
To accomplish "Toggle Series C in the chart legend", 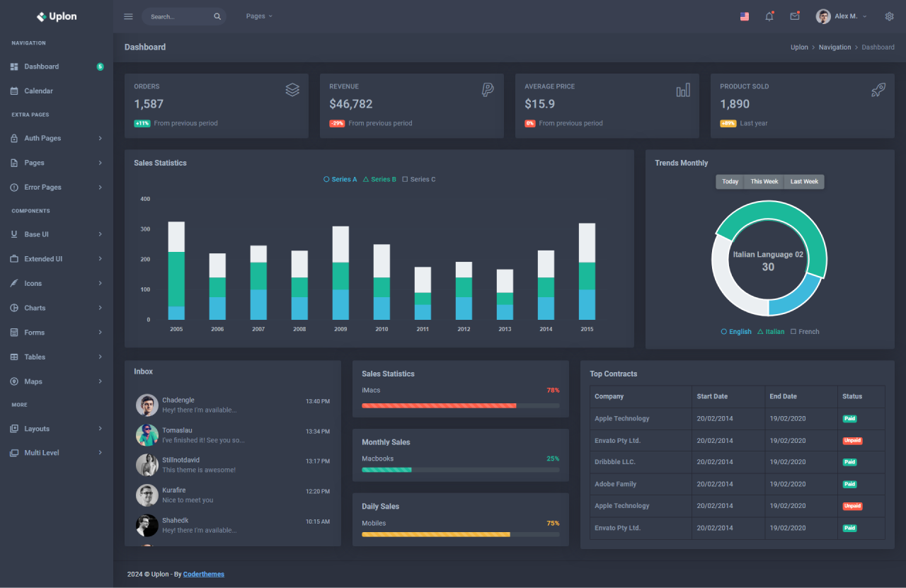I will 419,180.
